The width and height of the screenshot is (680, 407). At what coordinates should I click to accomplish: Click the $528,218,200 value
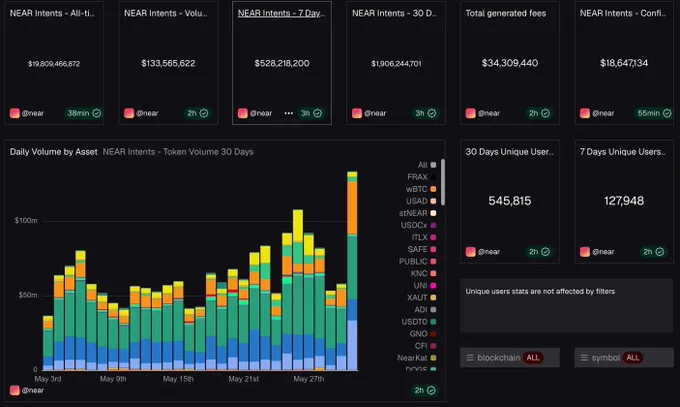click(282, 63)
